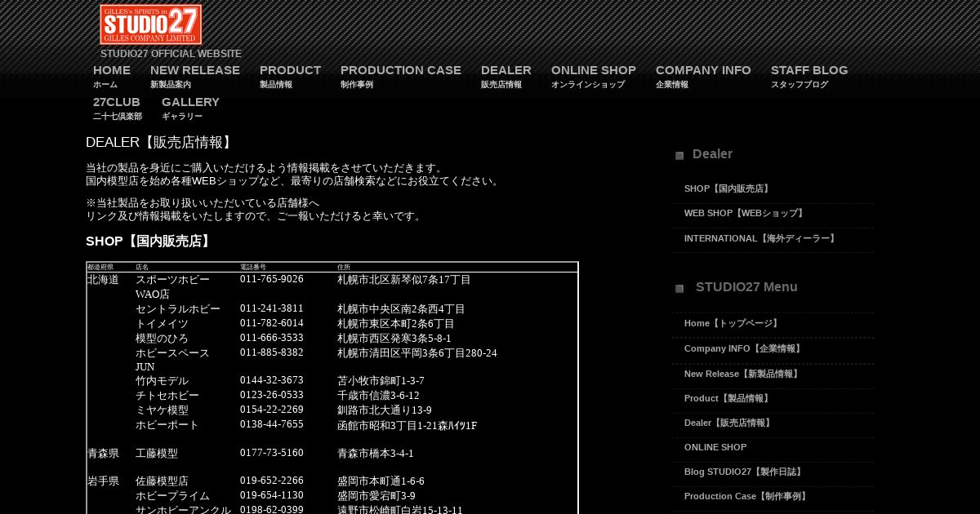
Task: Select PRODUCTION CASE in navigation
Action: [401, 76]
